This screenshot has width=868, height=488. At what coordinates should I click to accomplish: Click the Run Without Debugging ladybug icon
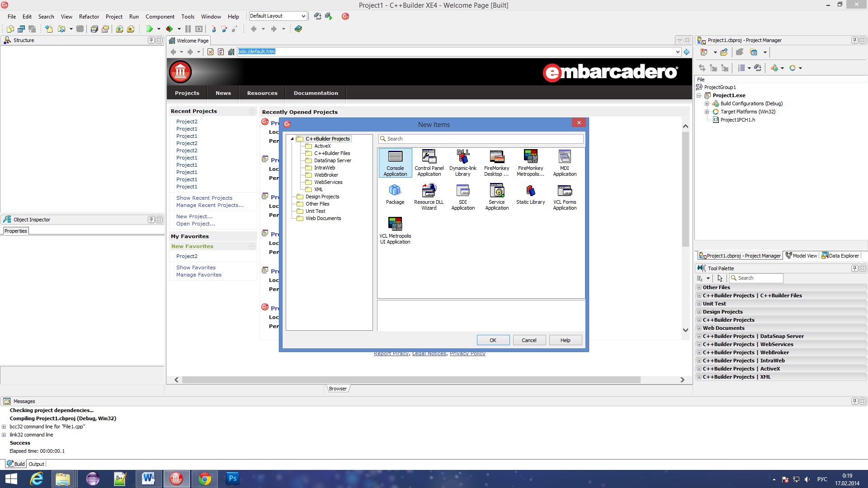tap(170, 29)
